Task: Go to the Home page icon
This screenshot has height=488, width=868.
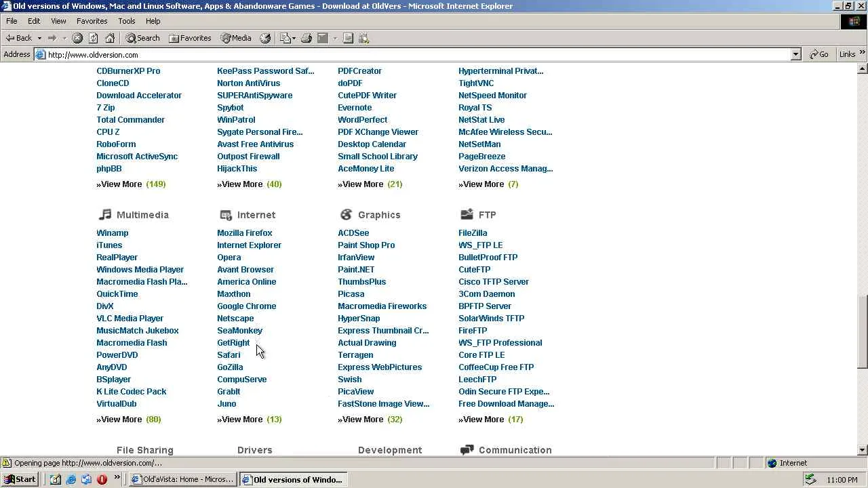Action: click(x=110, y=38)
